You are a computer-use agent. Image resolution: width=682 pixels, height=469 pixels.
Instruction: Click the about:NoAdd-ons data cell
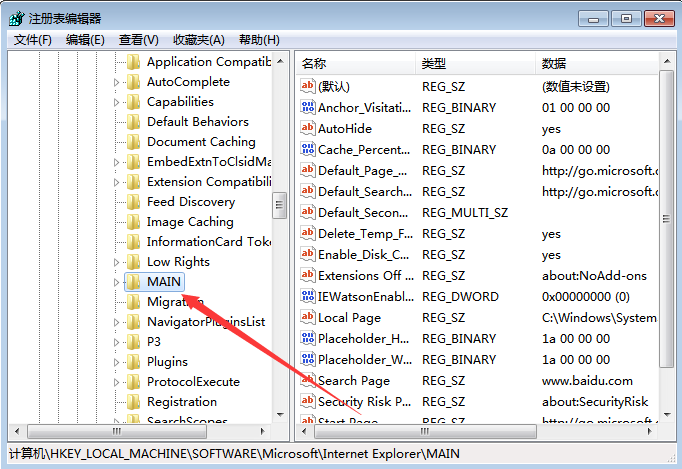594,275
